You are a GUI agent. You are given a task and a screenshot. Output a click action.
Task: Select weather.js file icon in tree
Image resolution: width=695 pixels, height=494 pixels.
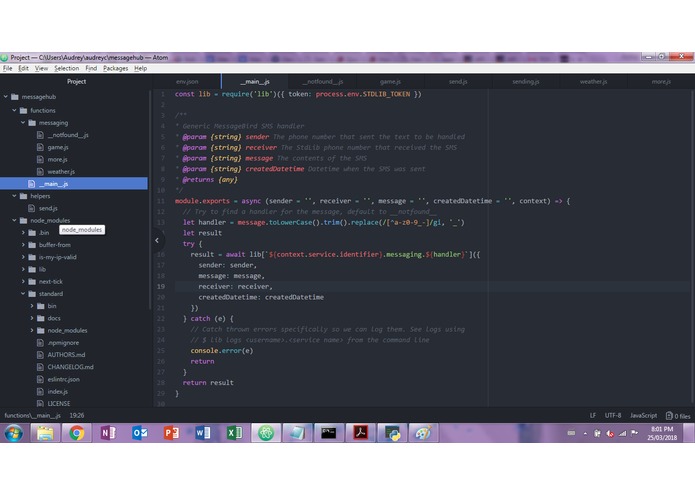point(40,171)
